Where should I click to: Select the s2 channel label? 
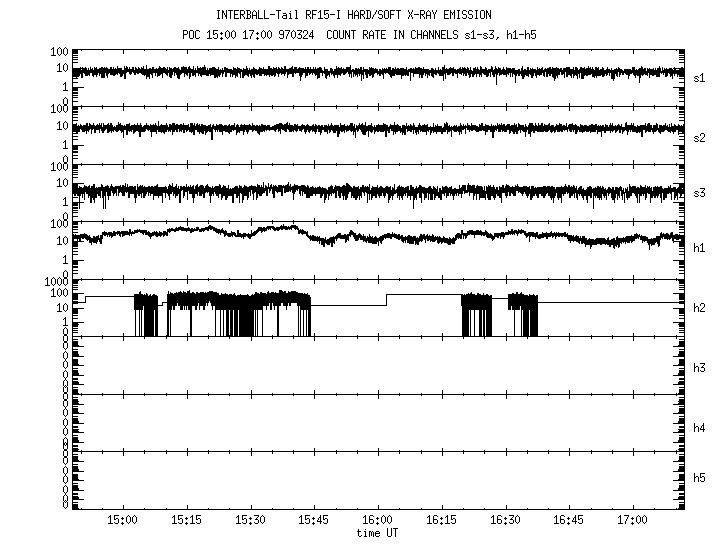tap(700, 137)
